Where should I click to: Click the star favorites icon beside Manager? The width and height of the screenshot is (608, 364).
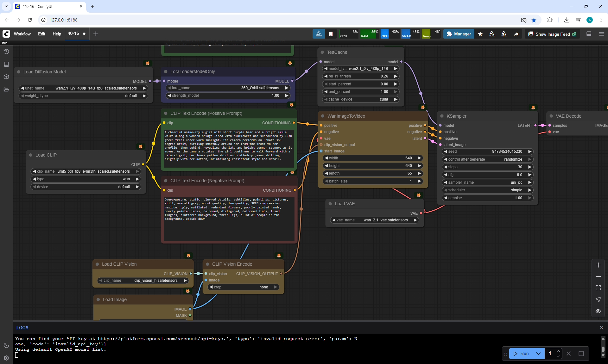tap(480, 34)
